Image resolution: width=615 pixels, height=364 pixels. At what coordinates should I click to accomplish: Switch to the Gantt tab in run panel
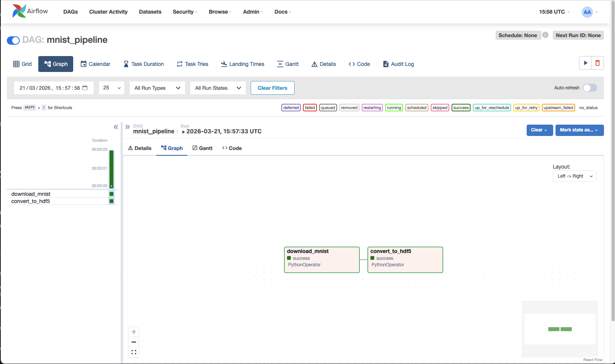[x=202, y=148]
